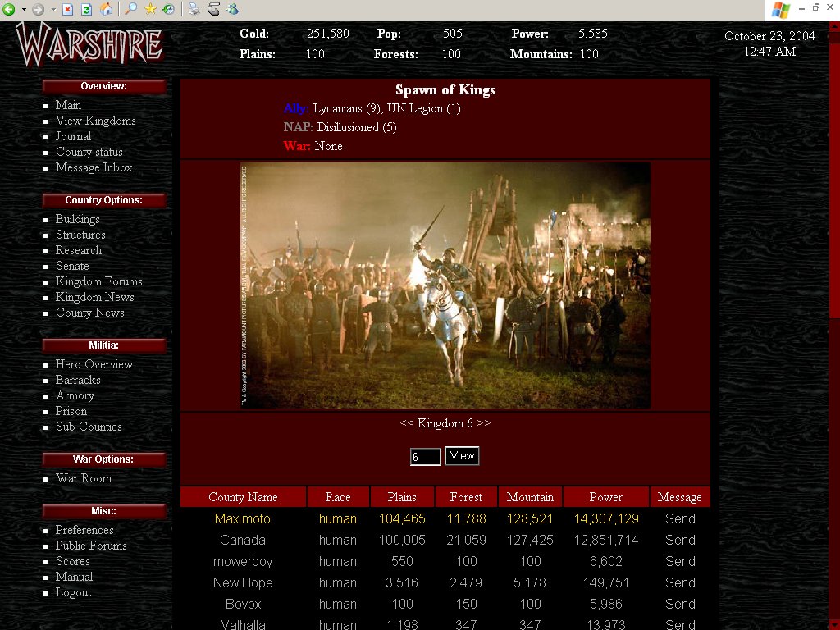Open the Messenger buddy icon
840x630 pixels.
tap(232, 10)
